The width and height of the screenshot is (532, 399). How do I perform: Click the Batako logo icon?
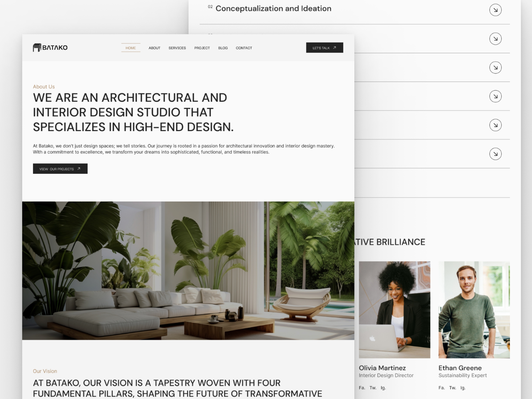(36, 47)
